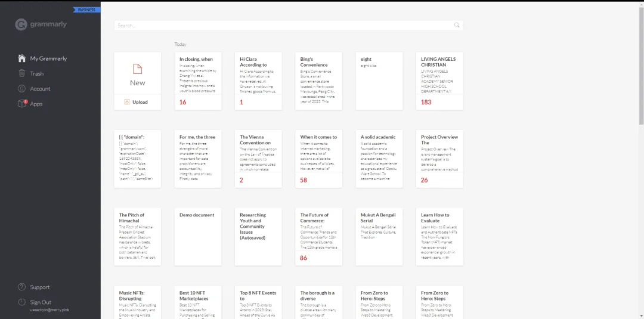Open 'A solid academic' document
The width and height of the screenshot is (644, 319).
[379, 159]
